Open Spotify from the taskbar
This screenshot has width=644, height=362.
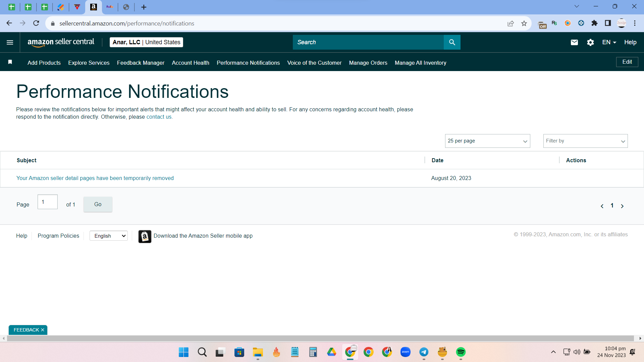pyautogui.click(x=461, y=352)
